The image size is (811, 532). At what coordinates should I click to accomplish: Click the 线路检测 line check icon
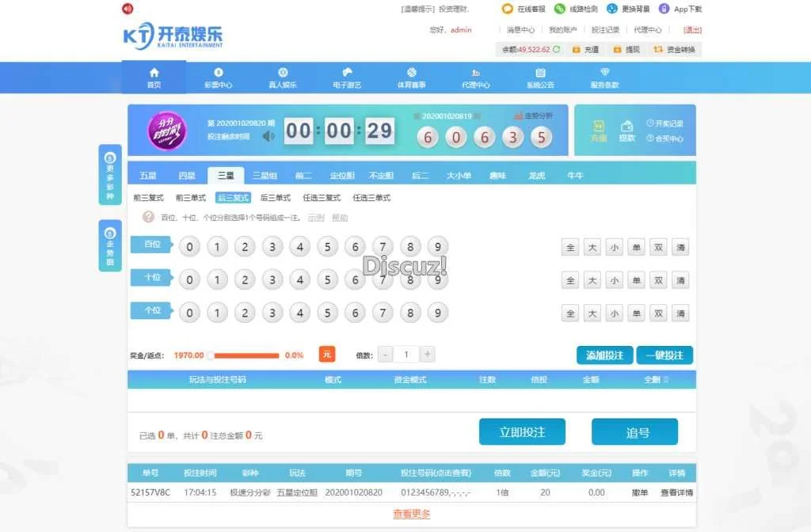pyautogui.click(x=560, y=9)
